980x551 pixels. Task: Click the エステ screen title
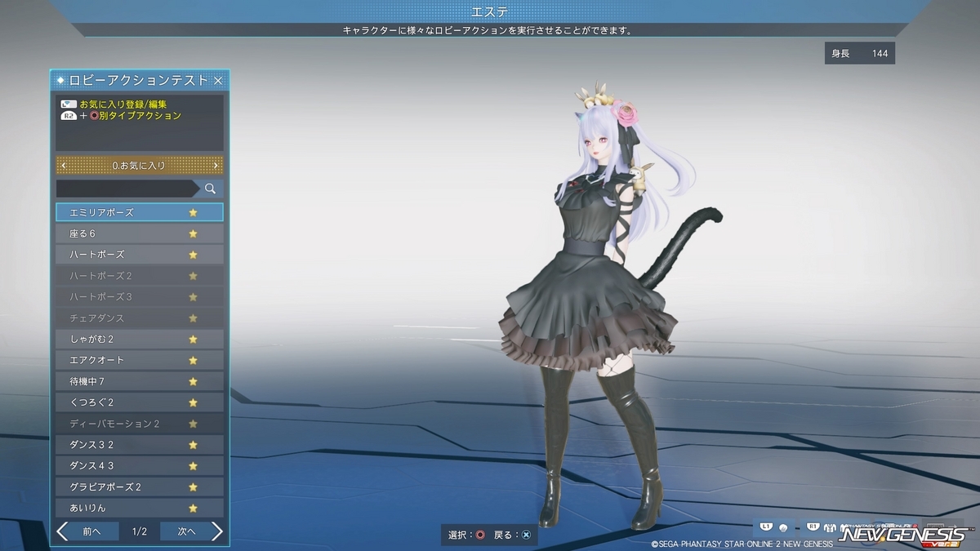pos(489,11)
